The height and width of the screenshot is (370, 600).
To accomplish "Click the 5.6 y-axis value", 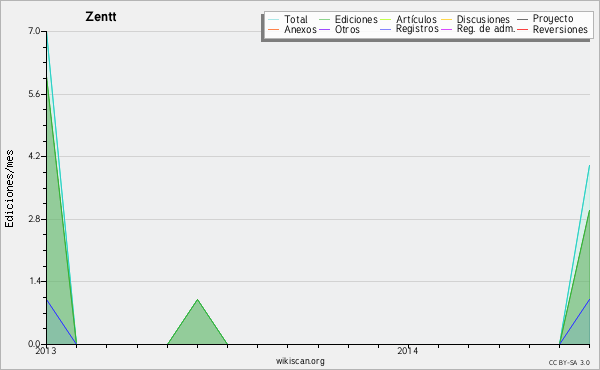I will pyautogui.click(x=34, y=94).
